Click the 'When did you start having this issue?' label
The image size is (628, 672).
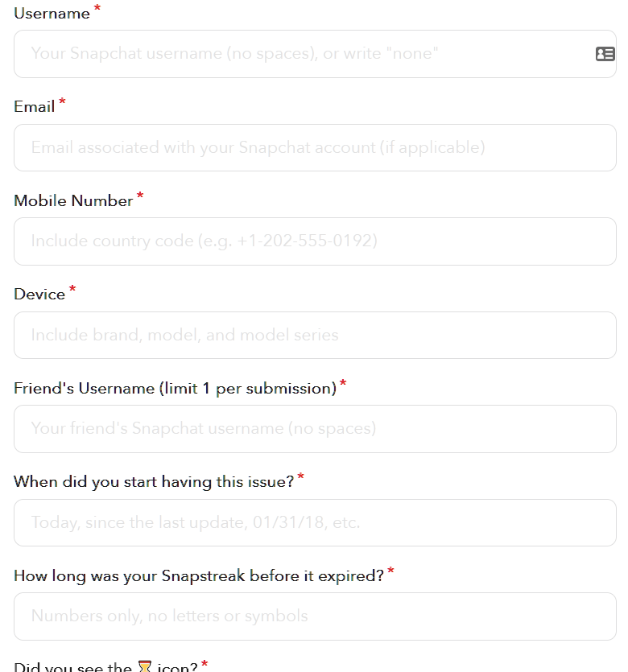point(154,482)
